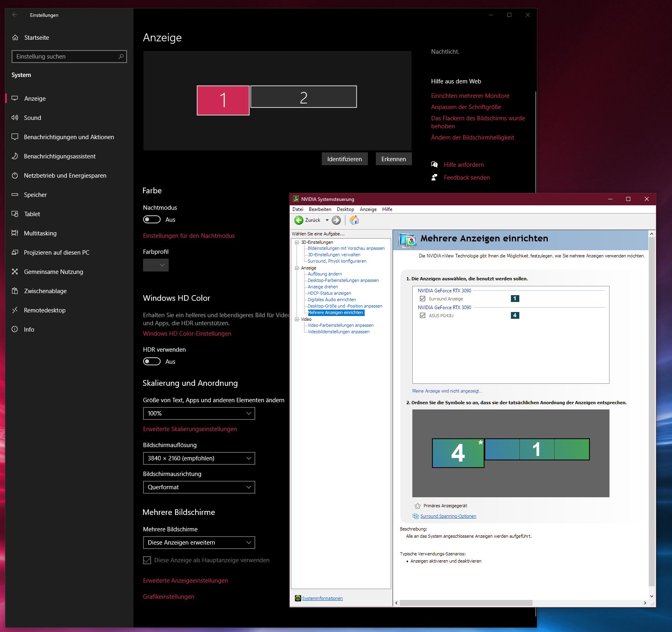Click the NVIDIA home icon in toolbar
This screenshot has width=672, height=632.
tap(354, 220)
